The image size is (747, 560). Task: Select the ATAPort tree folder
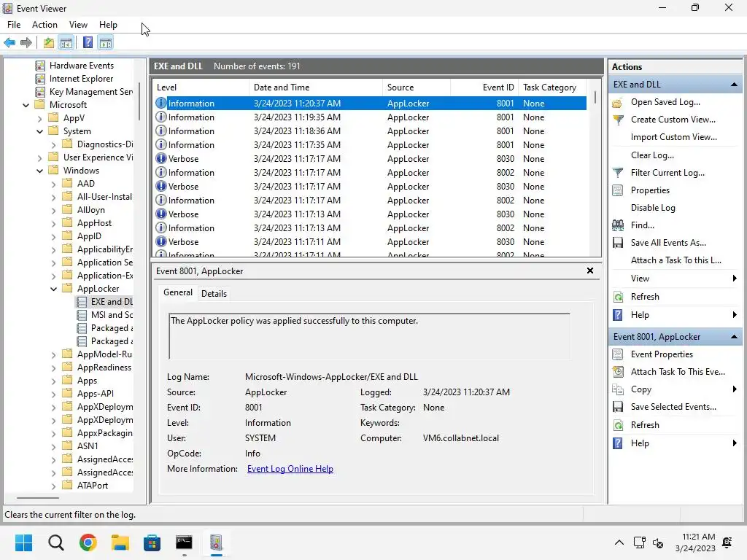click(x=93, y=486)
